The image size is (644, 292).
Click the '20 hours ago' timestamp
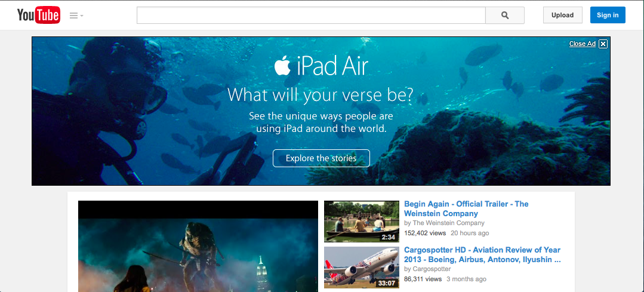click(x=470, y=233)
